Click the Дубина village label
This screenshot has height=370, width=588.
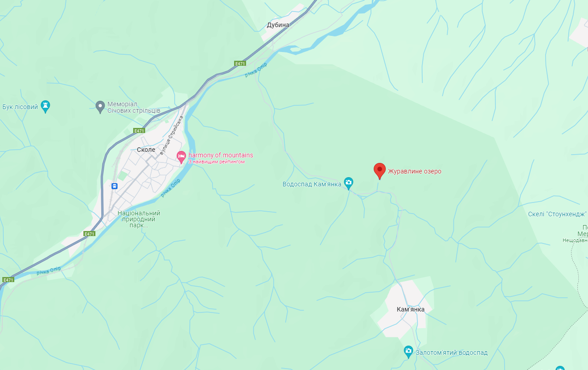[278, 25]
